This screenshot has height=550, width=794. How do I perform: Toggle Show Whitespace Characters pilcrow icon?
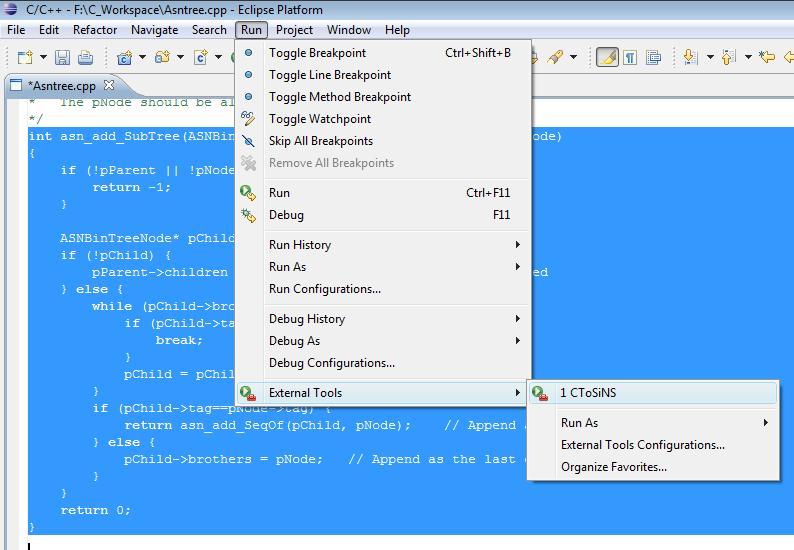630,57
